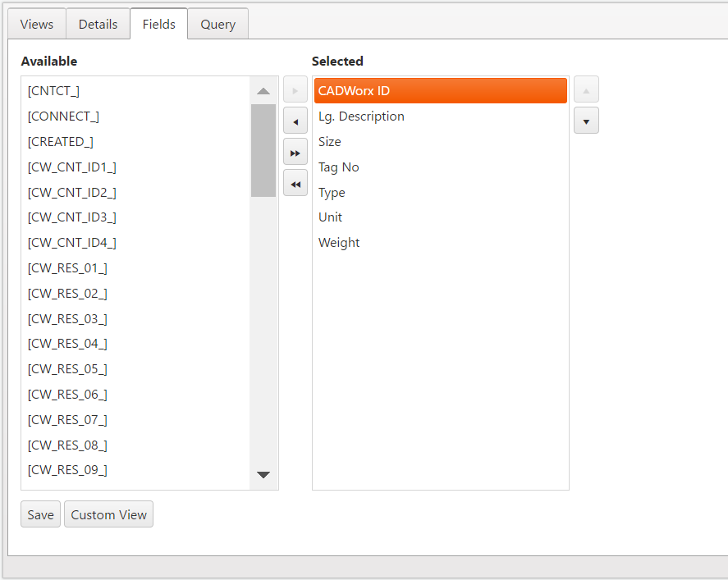This screenshot has height=580, width=728.
Task: Click the Available list scrollbar thumb
Action: coord(263,150)
